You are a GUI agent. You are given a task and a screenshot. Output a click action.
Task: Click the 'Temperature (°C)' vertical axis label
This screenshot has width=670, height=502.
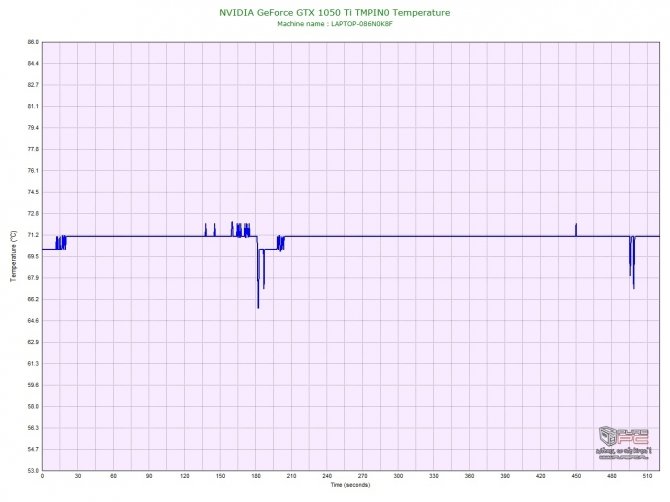pos(14,256)
